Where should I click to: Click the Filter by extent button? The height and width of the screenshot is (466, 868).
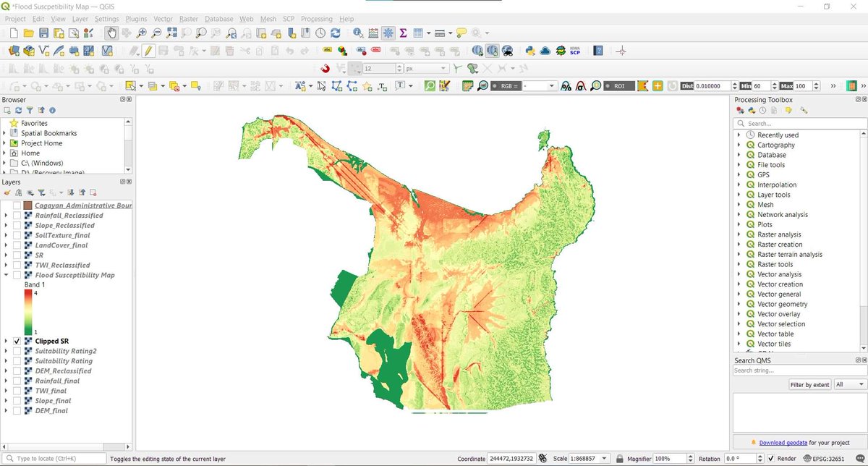click(810, 385)
